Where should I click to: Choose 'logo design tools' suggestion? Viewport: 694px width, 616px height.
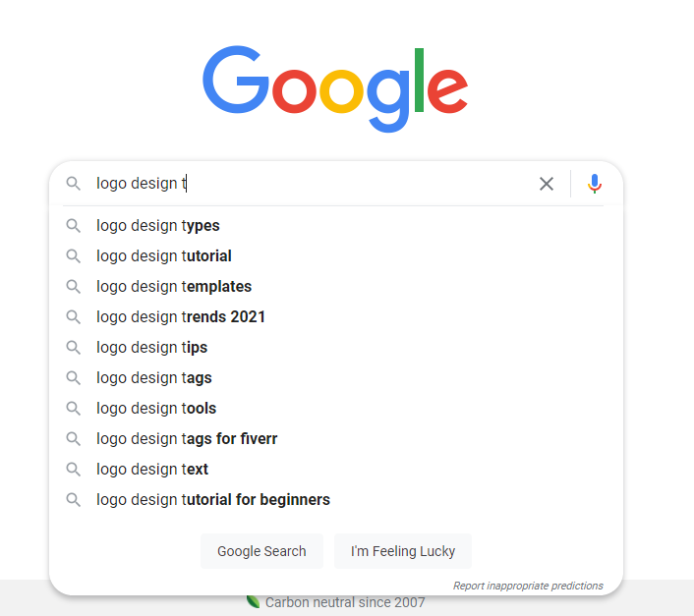(156, 409)
